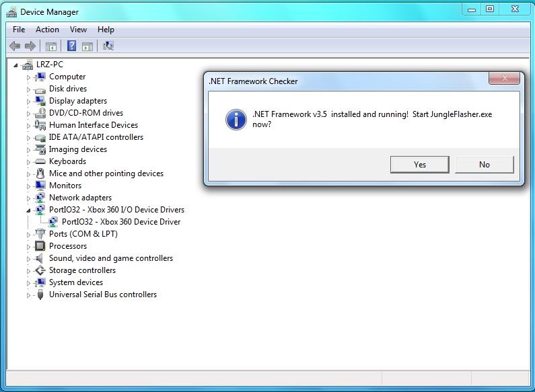Click the Network adapters icon

(40, 198)
